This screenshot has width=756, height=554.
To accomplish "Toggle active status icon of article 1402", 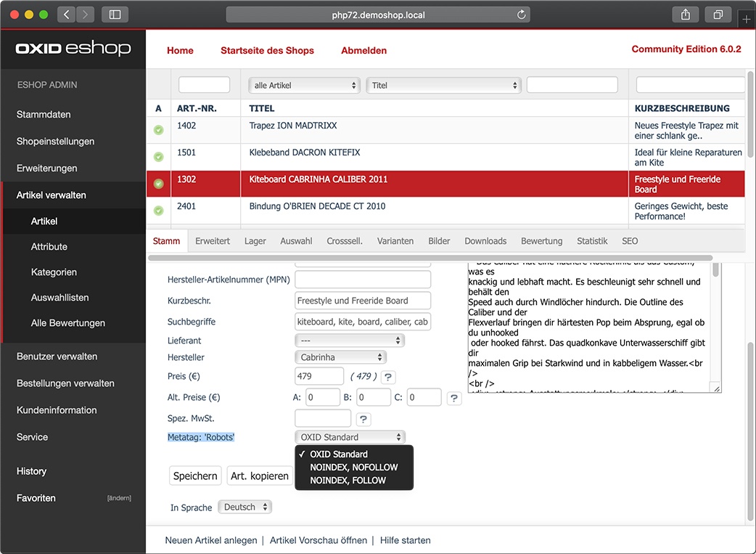I will tap(159, 130).
